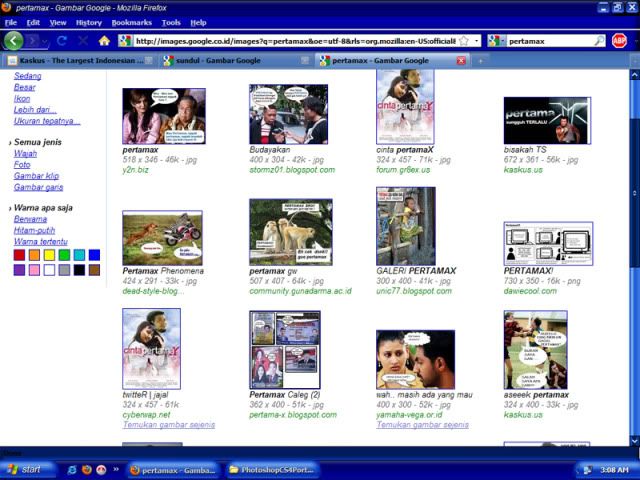Open the aseeek pertamax thumbnail
640x480 pixels.
[x=536, y=350]
